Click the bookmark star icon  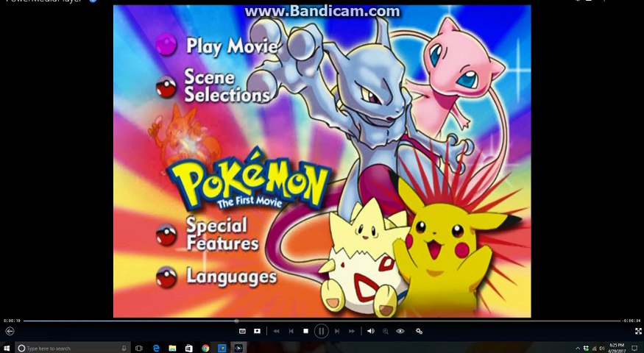pos(257,331)
